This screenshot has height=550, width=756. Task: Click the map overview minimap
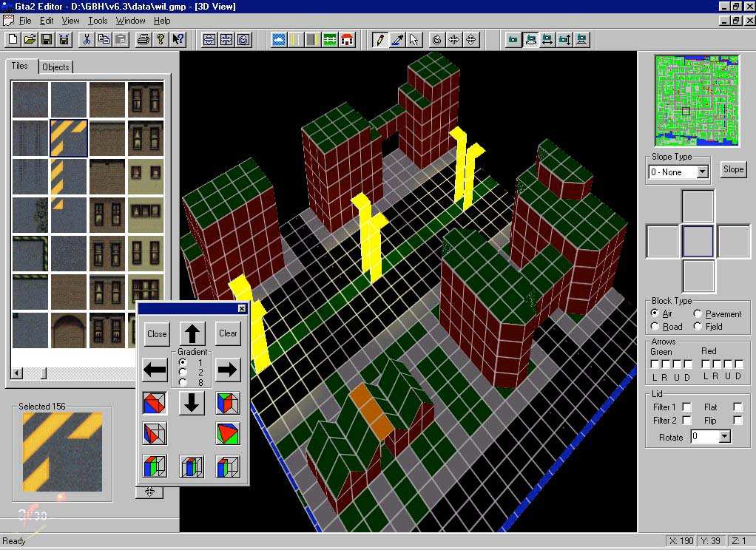696,101
